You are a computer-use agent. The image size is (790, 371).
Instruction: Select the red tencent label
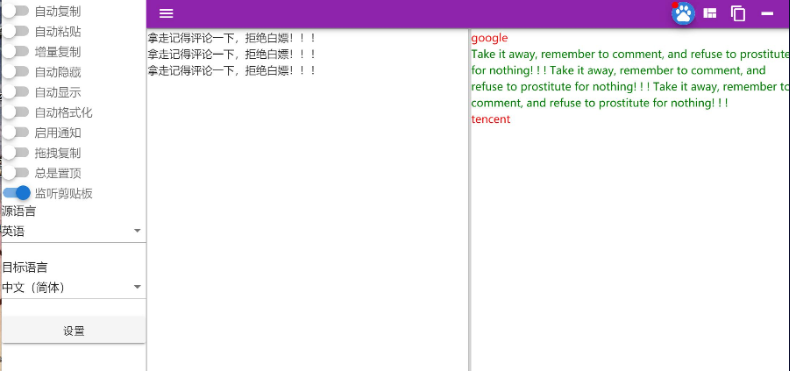[x=491, y=119]
